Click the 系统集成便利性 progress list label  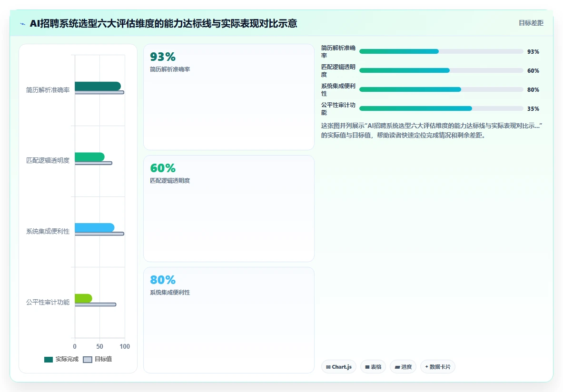338,90
